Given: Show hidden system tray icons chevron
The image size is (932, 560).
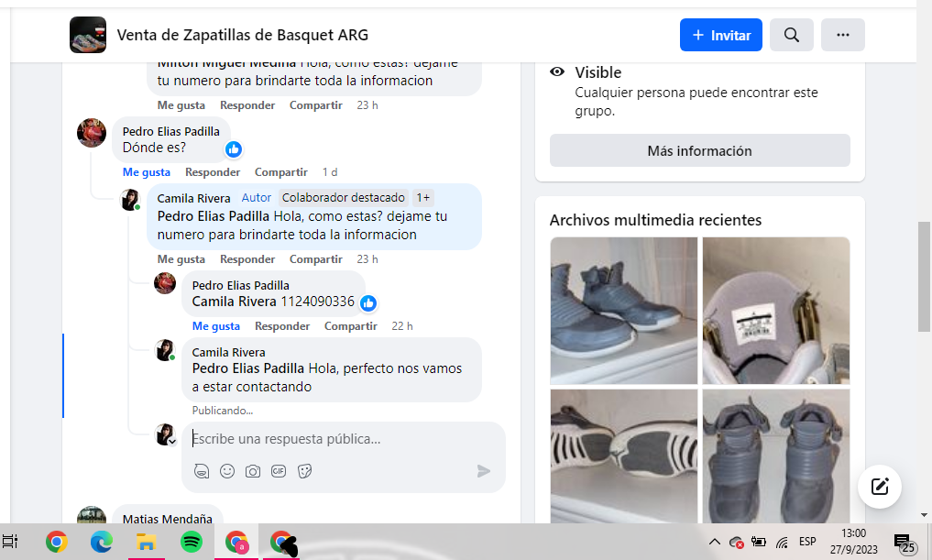Looking at the screenshot, I should 714,542.
